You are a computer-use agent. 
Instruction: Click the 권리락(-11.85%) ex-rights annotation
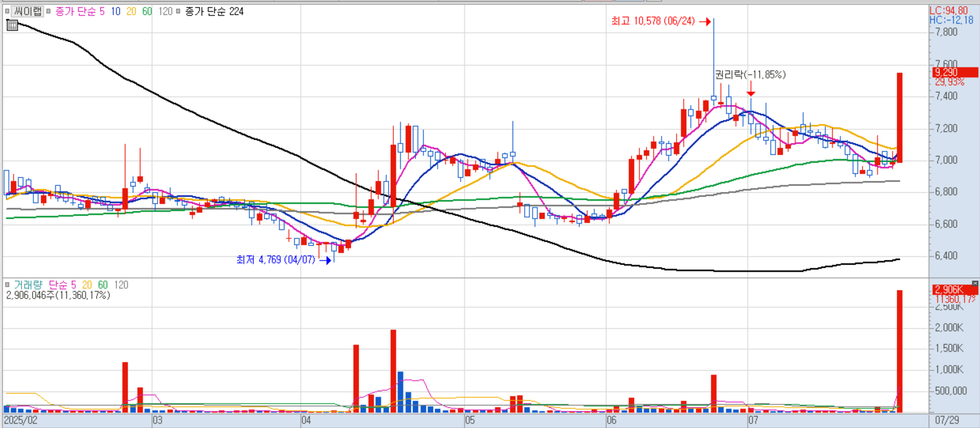[750, 74]
